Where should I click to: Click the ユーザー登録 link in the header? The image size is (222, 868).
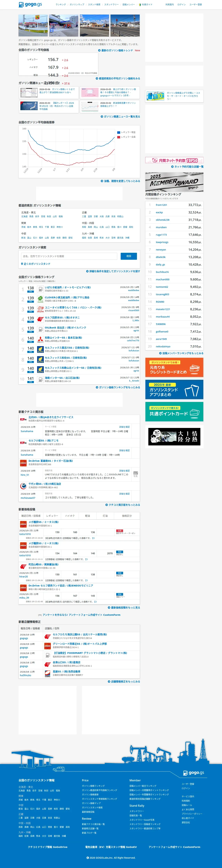tap(195, 5)
